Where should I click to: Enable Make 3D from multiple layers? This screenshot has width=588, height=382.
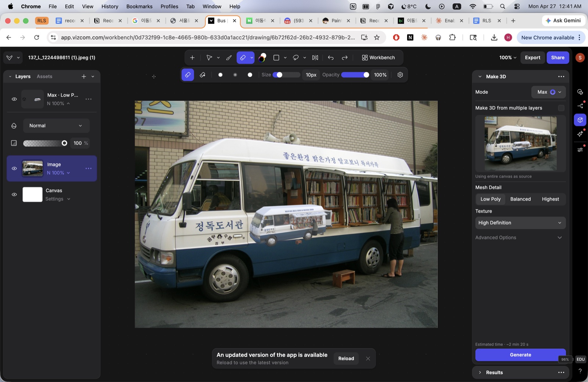click(x=560, y=108)
